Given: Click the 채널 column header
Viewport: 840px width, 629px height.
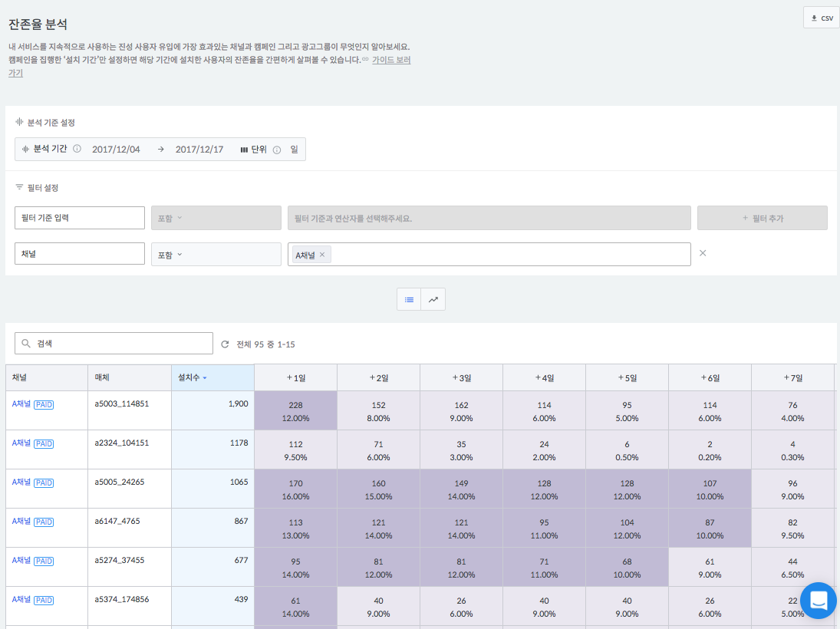Looking at the screenshot, I should tap(47, 377).
